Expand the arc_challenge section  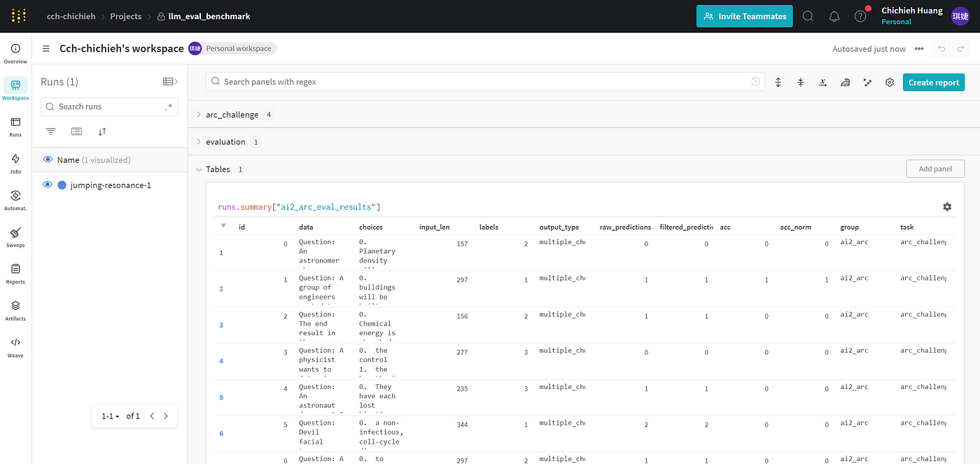[x=199, y=114]
